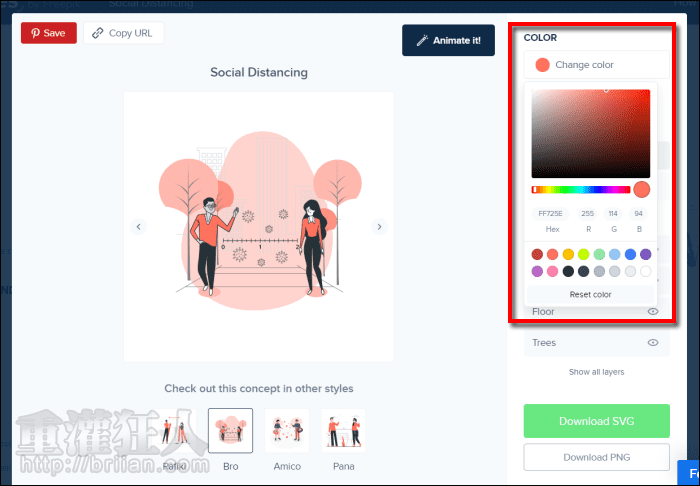Download the illustration as PNG
This screenshot has width=700, height=486.
[x=596, y=458]
